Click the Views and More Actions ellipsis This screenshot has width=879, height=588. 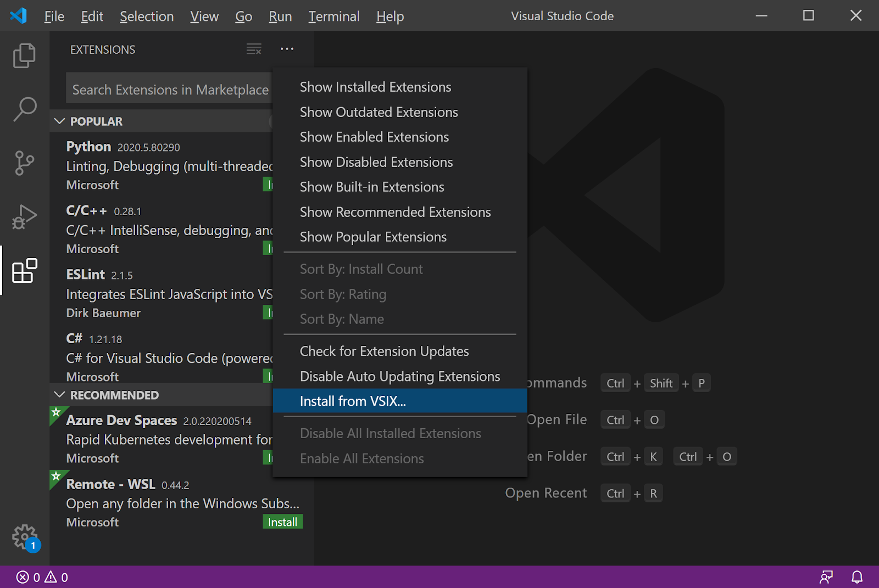(x=287, y=49)
